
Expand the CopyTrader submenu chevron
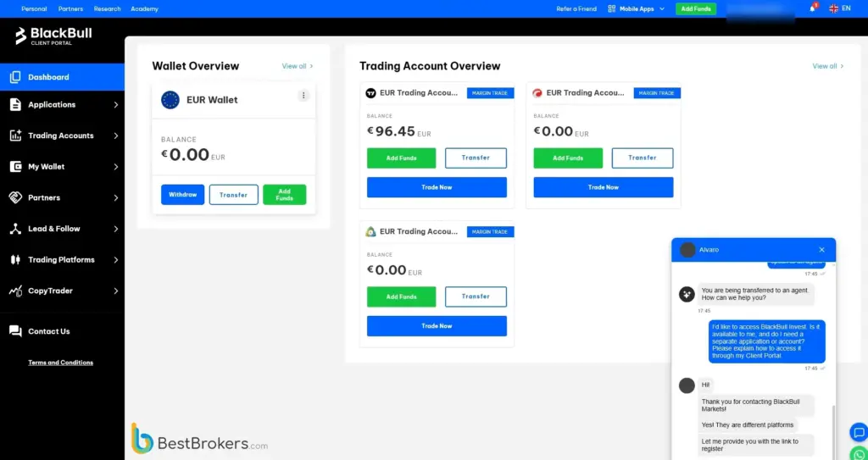point(115,291)
